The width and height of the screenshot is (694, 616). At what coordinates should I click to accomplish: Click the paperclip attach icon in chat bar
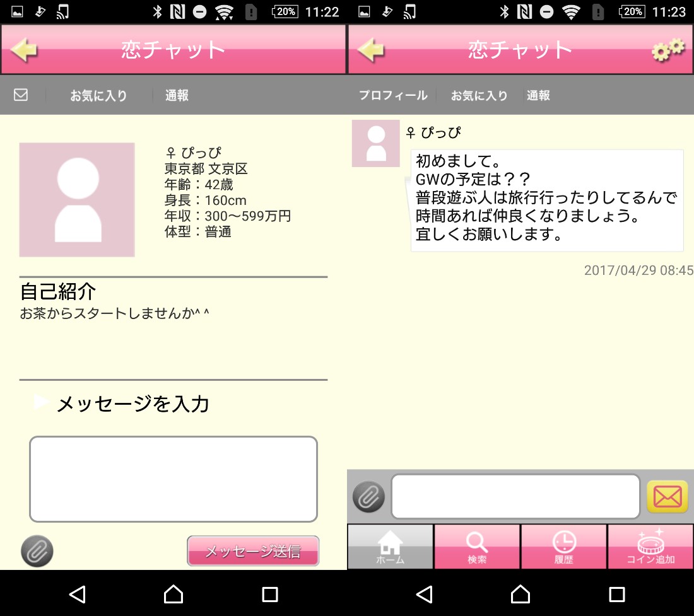368,497
